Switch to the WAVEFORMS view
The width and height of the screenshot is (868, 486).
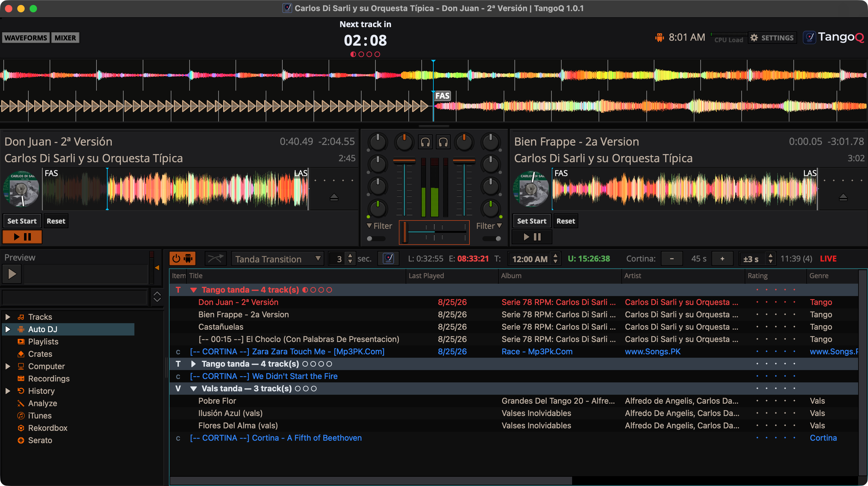26,38
